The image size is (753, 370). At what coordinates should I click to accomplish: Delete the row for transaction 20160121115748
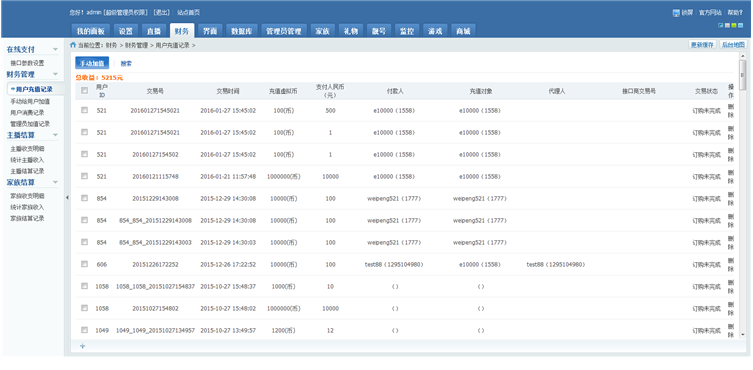[730, 176]
